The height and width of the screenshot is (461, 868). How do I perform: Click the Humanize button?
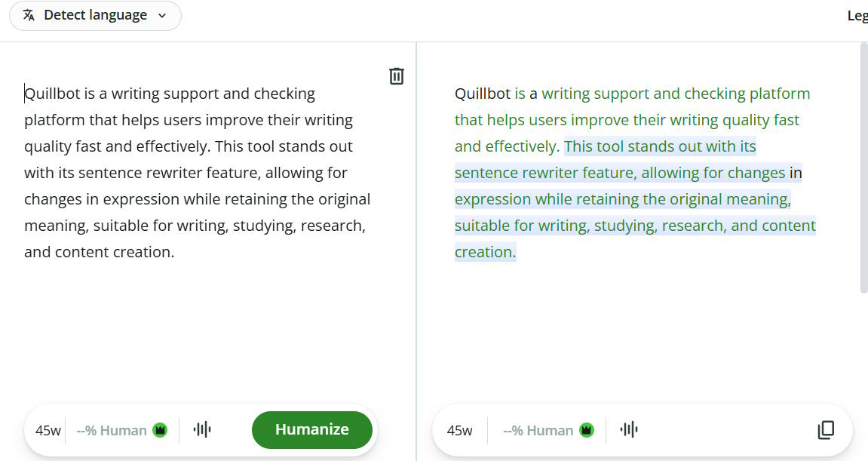coord(312,429)
